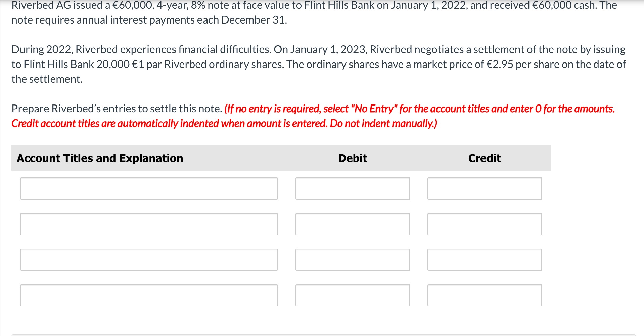Image resolution: width=644 pixels, height=336 pixels.
Task: Click the second row Debit amount field
Action: (353, 224)
